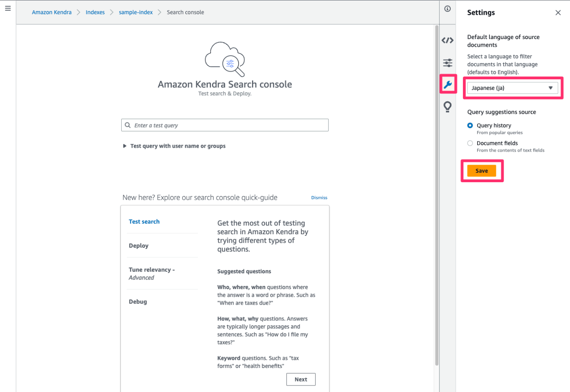The width and height of the screenshot is (570, 392).
Task: Go to Indexes breadcrumb link
Action: tap(95, 12)
